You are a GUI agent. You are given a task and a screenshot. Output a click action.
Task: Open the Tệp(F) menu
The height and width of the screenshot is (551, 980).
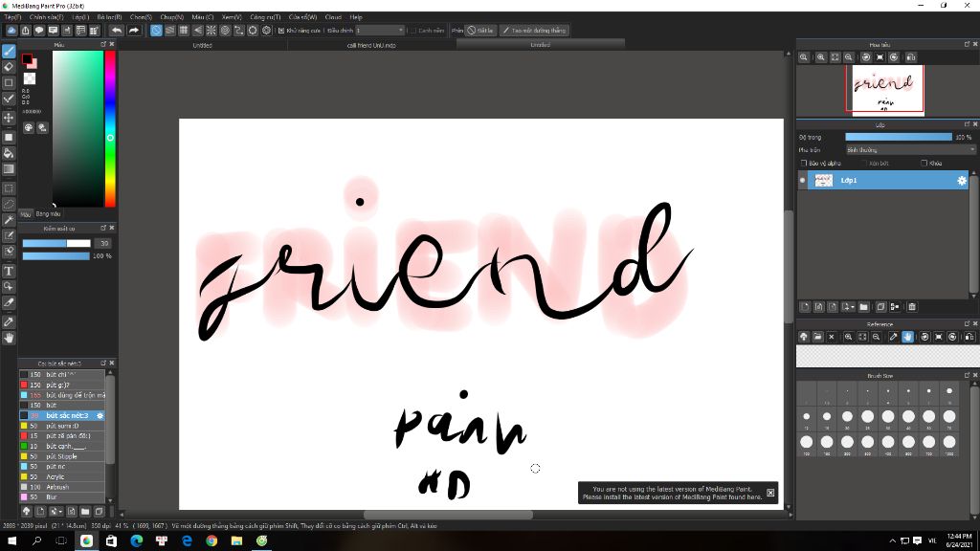pyautogui.click(x=12, y=17)
